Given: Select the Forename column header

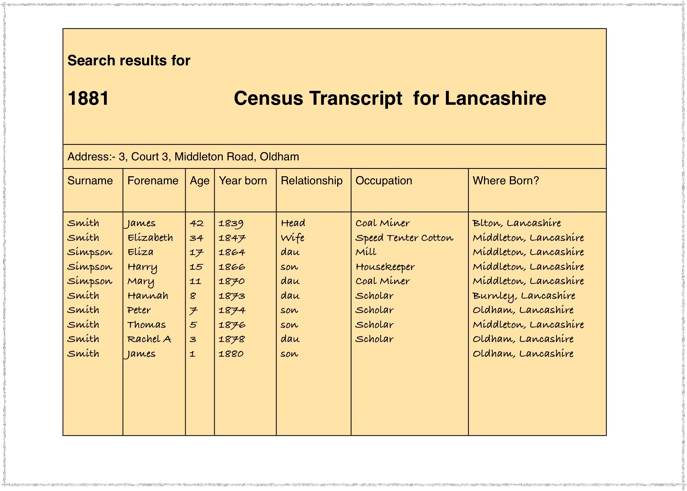Looking at the screenshot, I should tap(153, 181).
